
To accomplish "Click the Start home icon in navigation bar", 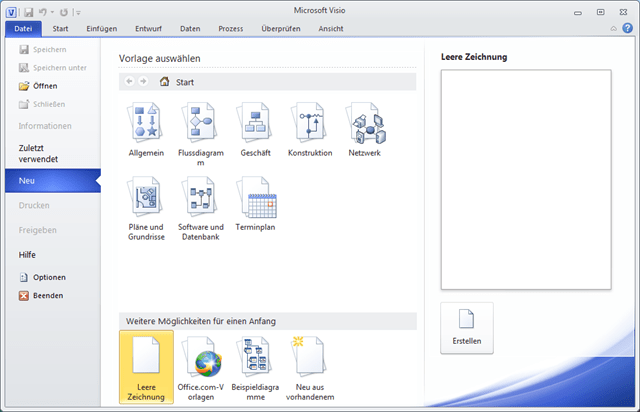I will (164, 82).
